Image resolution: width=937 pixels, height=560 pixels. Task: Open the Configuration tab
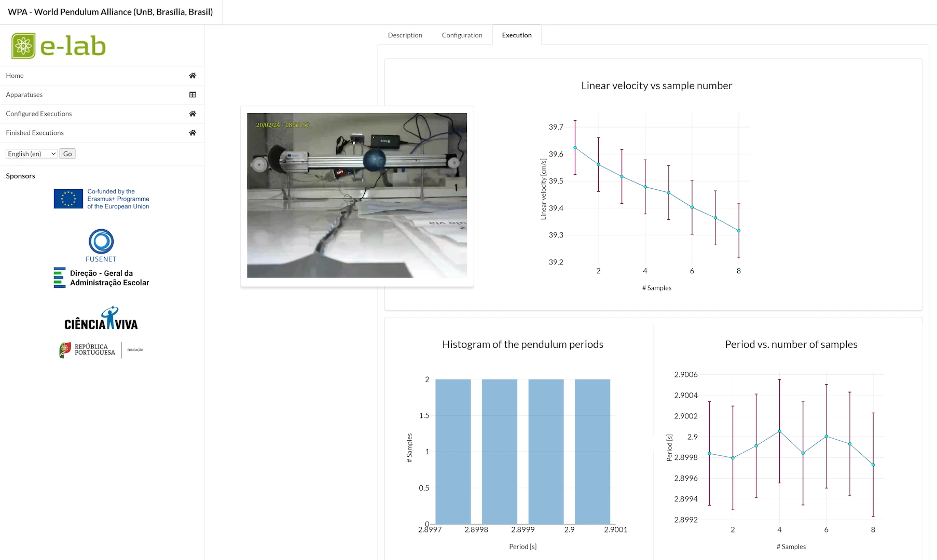[x=462, y=35]
